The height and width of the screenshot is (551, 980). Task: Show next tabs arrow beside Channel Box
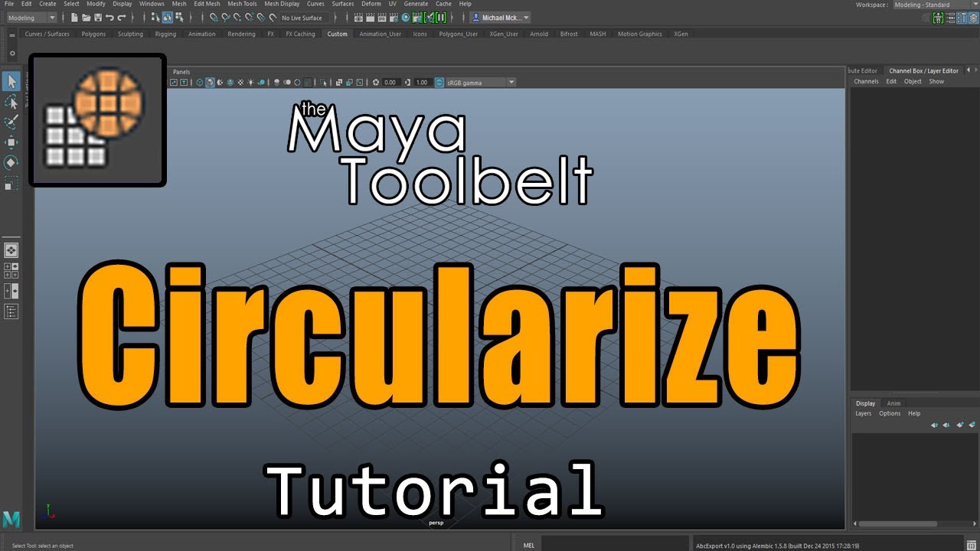(x=975, y=70)
